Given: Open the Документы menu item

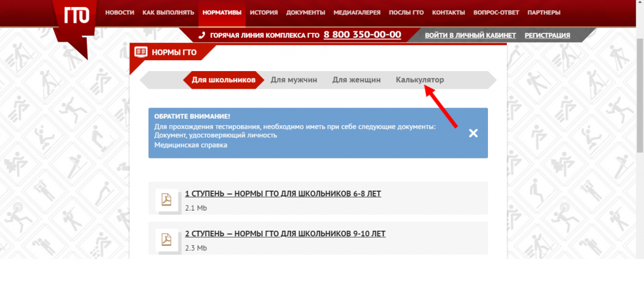Looking at the screenshot, I should point(306,13).
